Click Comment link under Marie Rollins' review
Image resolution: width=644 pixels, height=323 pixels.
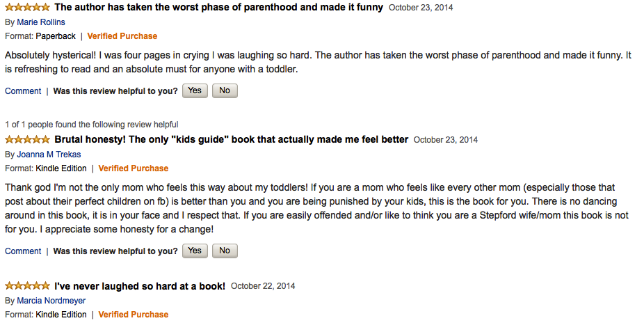point(23,91)
